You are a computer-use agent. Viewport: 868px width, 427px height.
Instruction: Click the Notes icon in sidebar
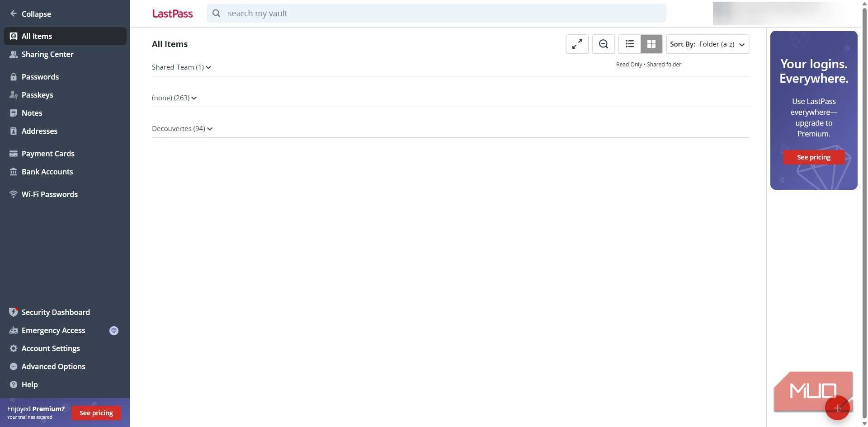(x=14, y=113)
